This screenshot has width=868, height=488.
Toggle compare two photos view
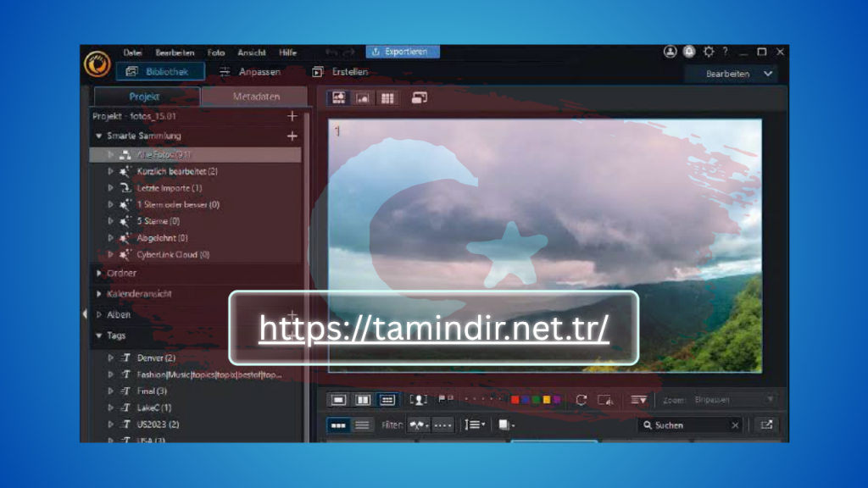363,400
